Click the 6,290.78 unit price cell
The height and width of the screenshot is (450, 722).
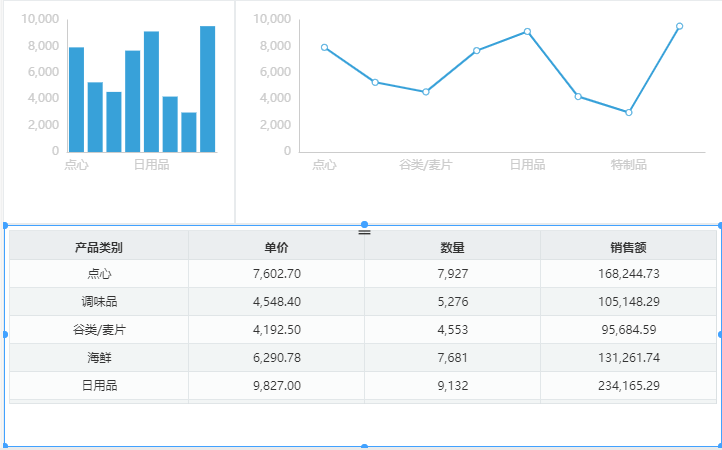pos(276,358)
